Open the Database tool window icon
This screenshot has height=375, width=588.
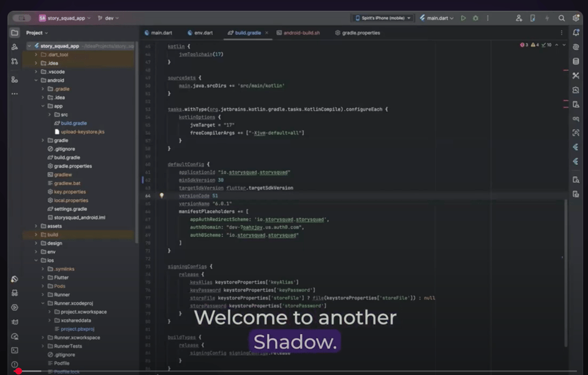(576, 61)
